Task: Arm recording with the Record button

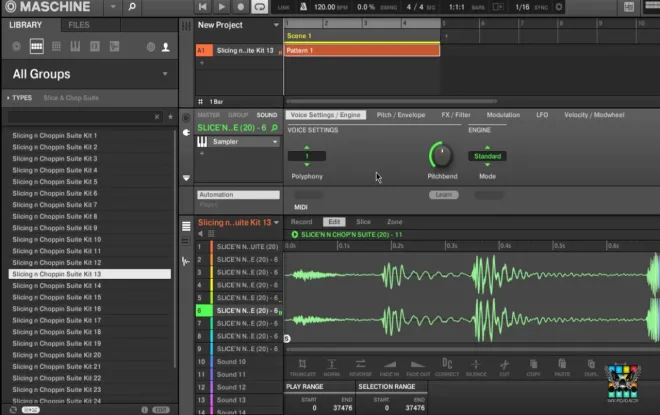Action: pyautogui.click(x=240, y=7)
